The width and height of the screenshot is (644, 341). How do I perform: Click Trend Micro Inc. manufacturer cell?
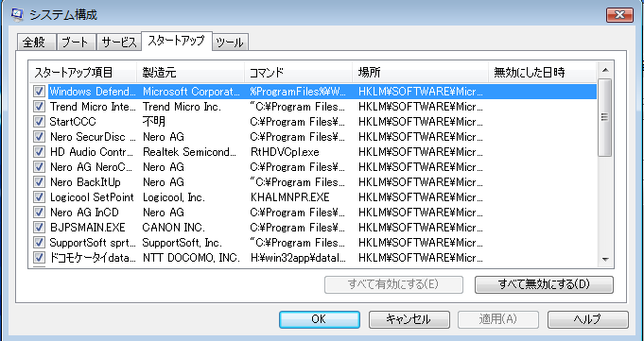(x=182, y=107)
